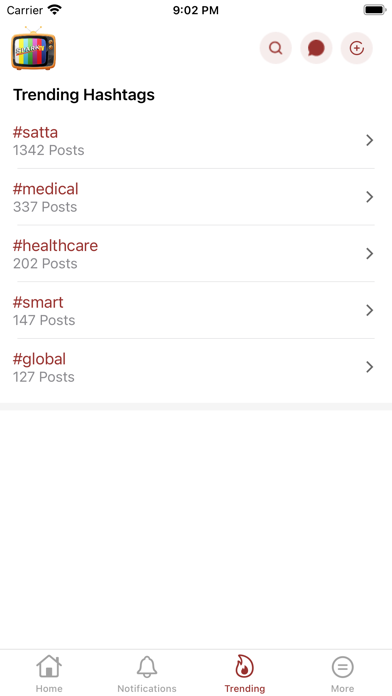
Task: Click the chevron beside #smart
Action: click(369, 310)
